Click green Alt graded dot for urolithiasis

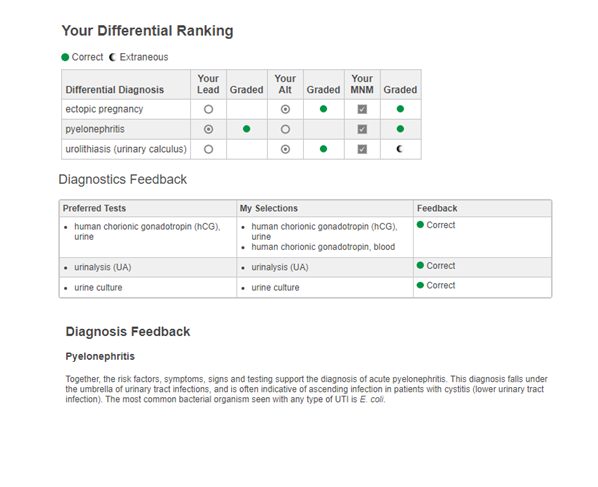(x=323, y=149)
